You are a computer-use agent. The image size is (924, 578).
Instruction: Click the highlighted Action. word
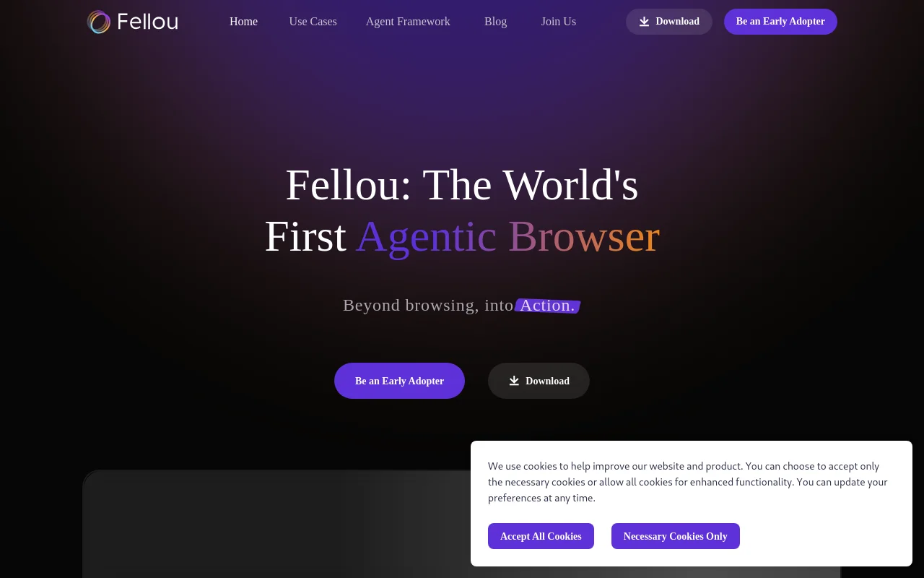tap(547, 306)
